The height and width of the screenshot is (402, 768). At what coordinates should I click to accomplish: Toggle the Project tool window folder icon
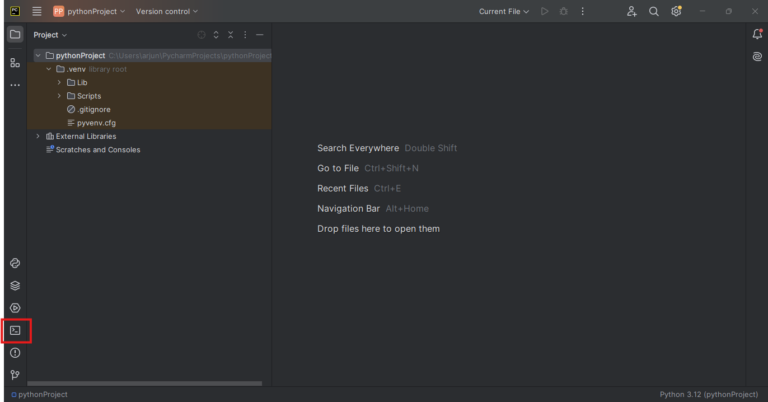click(15, 34)
